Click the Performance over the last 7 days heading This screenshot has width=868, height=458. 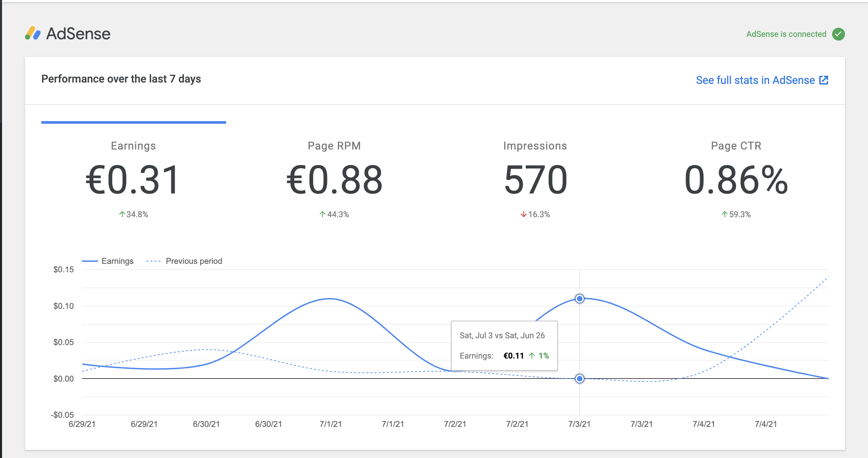121,79
